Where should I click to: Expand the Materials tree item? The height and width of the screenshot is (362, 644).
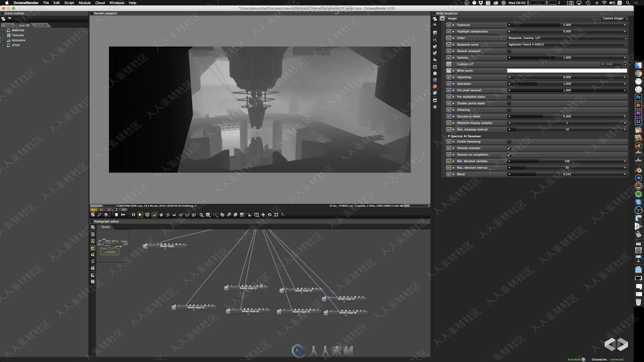[x=3, y=30]
